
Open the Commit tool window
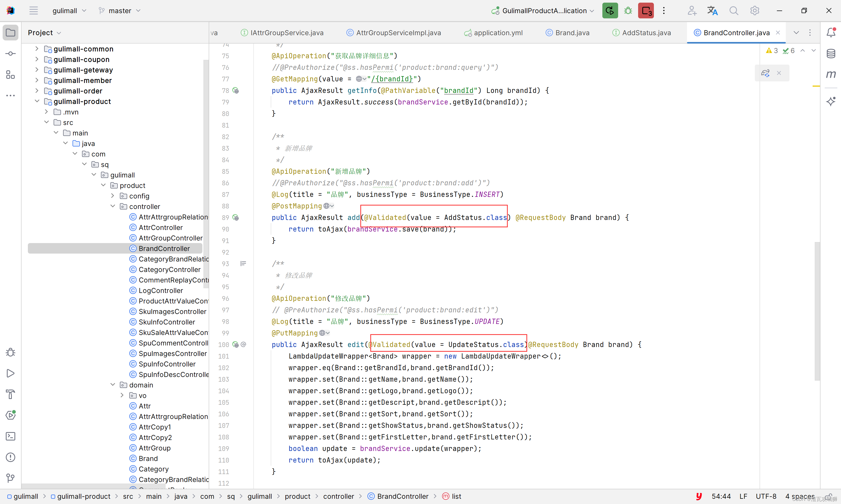coord(11,53)
